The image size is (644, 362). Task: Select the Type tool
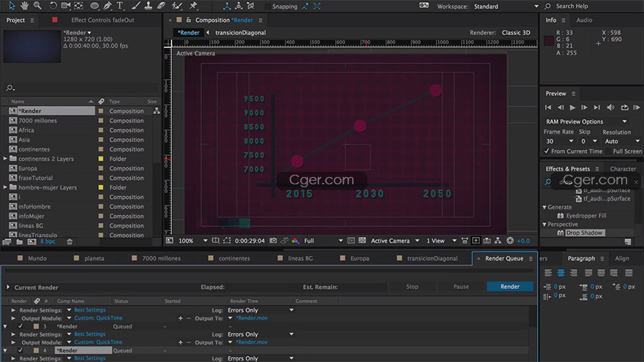[x=120, y=6]
